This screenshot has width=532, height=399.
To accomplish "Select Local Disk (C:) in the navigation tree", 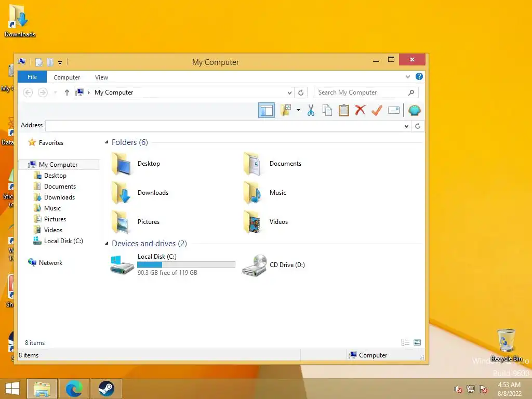I will click(x=63, y=241).
